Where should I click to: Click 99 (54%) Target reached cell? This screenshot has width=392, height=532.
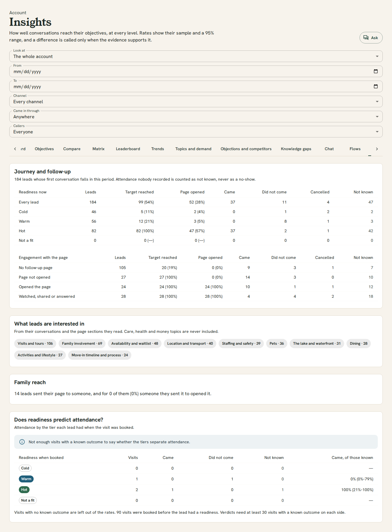coord(146,202)
